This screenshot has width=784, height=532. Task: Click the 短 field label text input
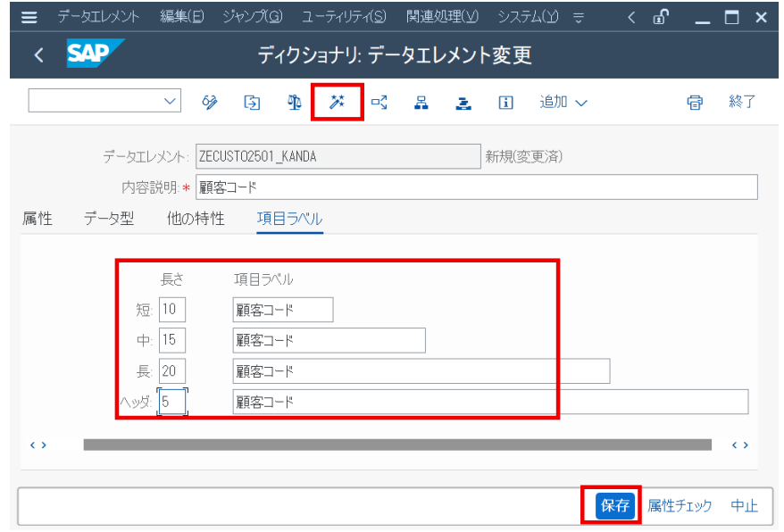click(283, 310)
